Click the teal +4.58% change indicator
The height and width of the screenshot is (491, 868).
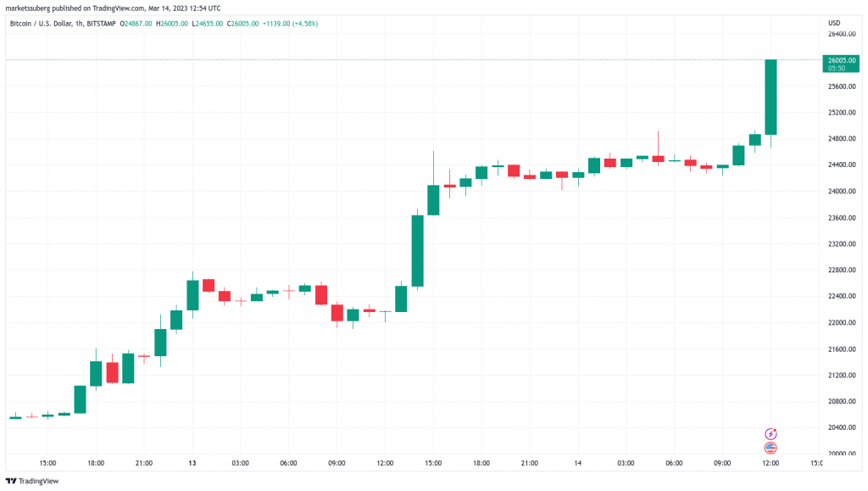coord(305,24)
